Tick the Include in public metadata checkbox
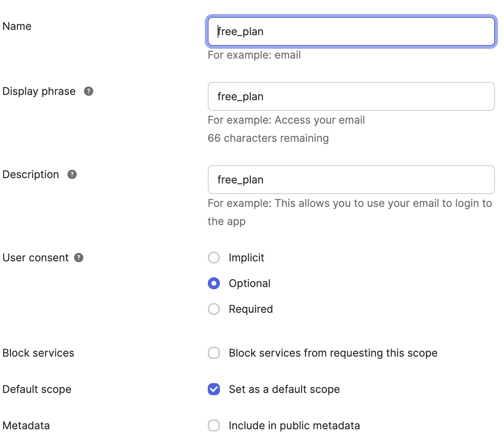Viewport: 504px width, 444px height. pyautogui.click(x=214, y=425)
